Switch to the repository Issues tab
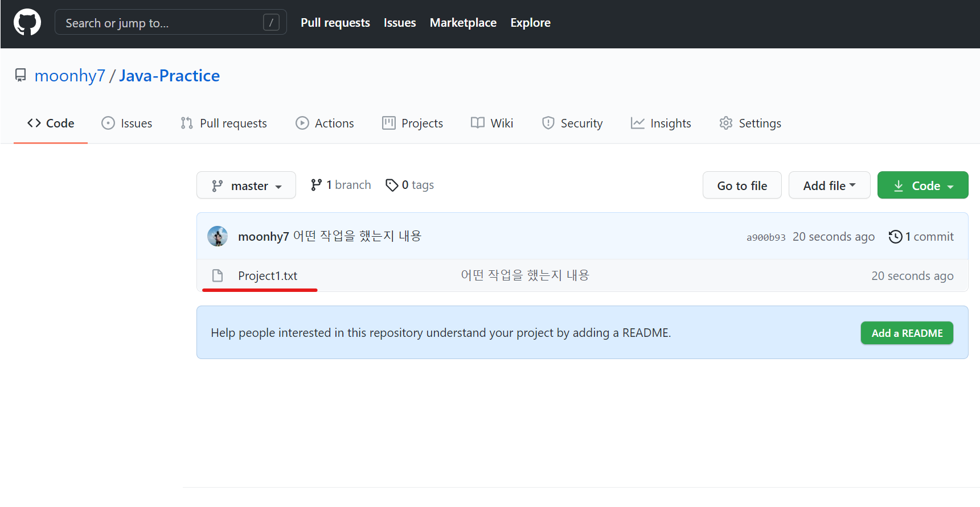This screenshot has height=507, width=980. pyautogui.click(x=126, y=123)
